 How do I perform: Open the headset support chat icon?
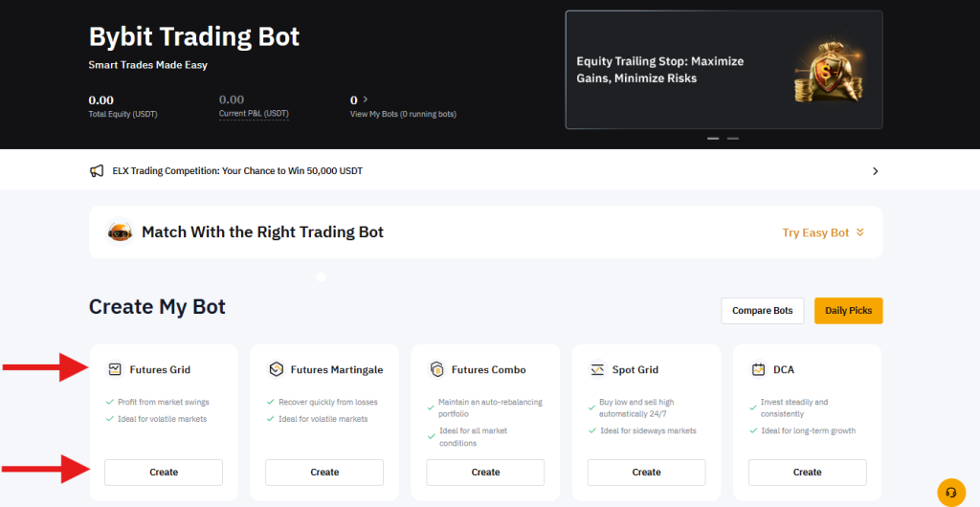[x=951, y=492]
